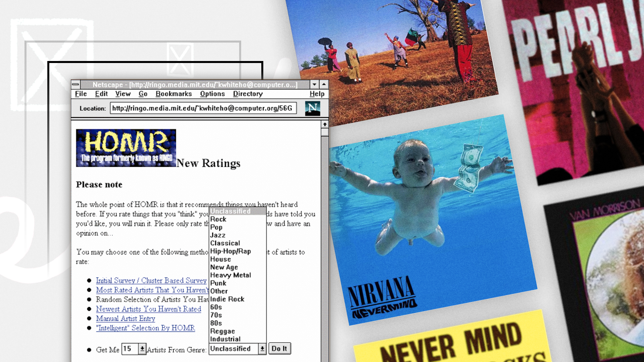
Task: Open Newest Artists You Haven't Rated link
Action: click(149, 309)
